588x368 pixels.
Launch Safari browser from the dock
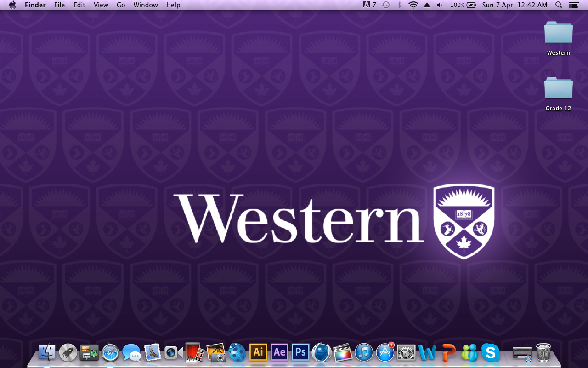110,353
